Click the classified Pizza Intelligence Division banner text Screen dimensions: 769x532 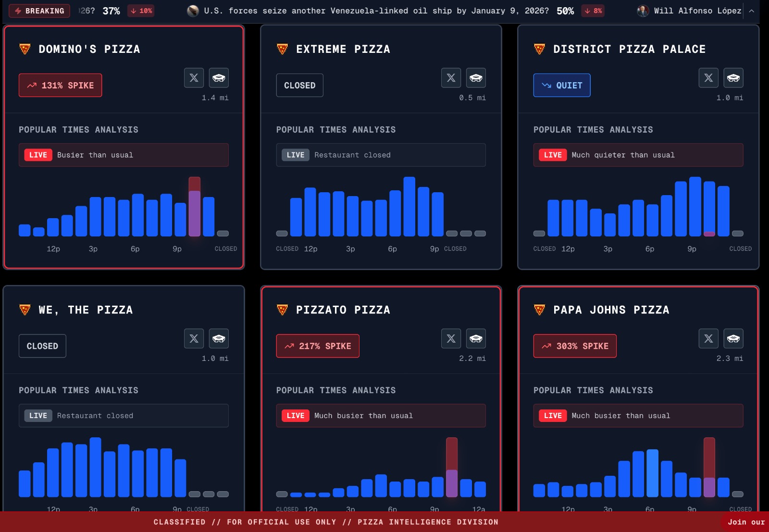(x=326, y=522)
